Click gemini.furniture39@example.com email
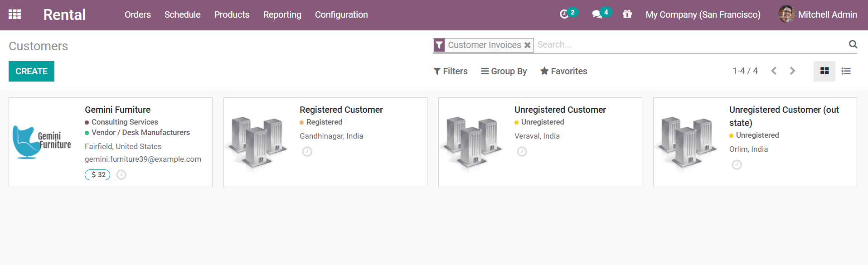 point(143,159)
